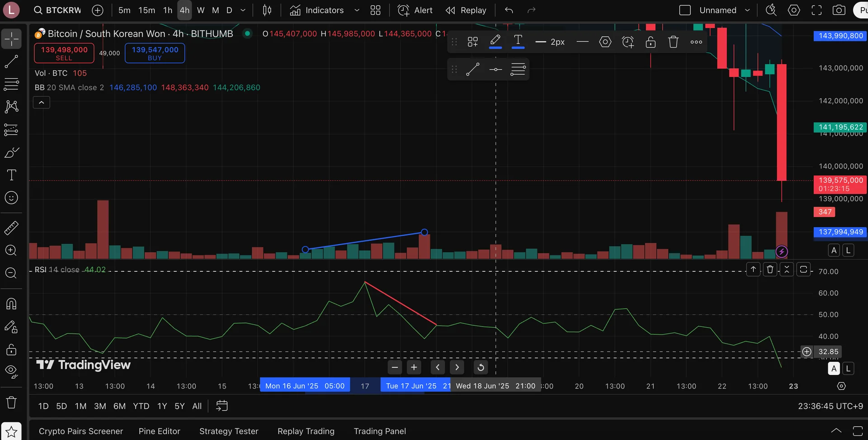Screen dimensions: 868x440
Task: Toggle hide all drawings eye icon
Action: click(11, 371)
